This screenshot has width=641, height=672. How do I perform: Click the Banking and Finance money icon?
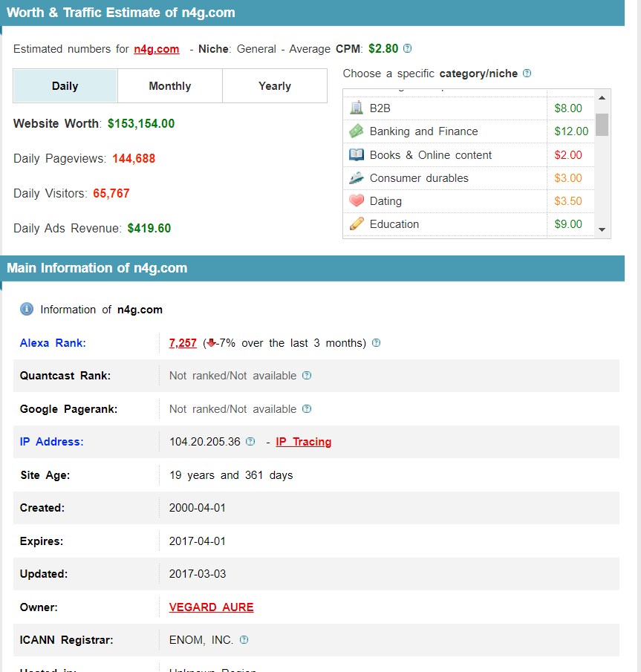[357, 131]
